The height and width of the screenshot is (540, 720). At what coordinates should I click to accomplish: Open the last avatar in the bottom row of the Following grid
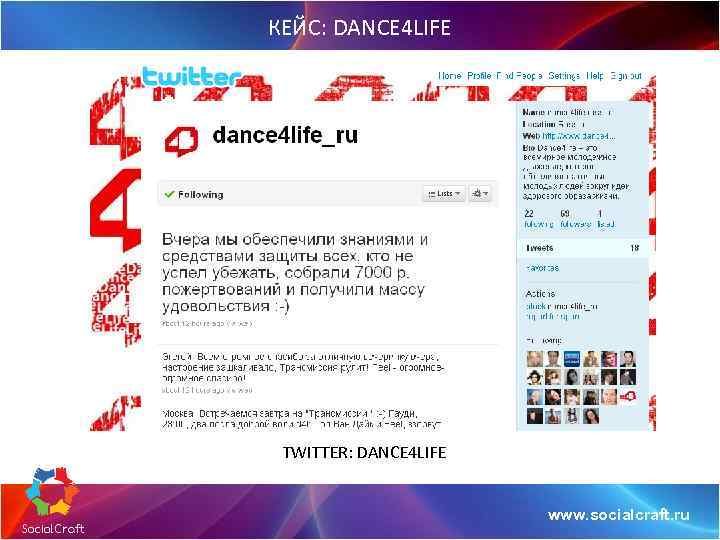[591, 416]
